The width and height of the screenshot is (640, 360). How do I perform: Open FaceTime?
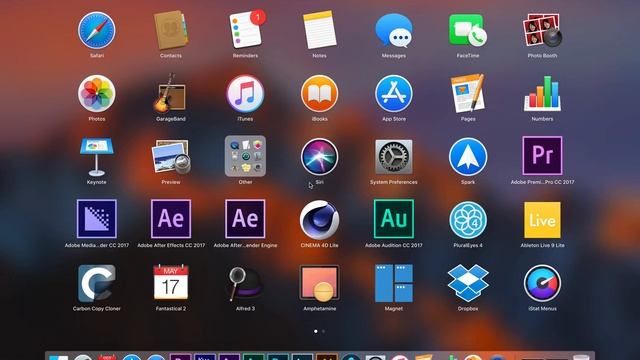[468, 31]
